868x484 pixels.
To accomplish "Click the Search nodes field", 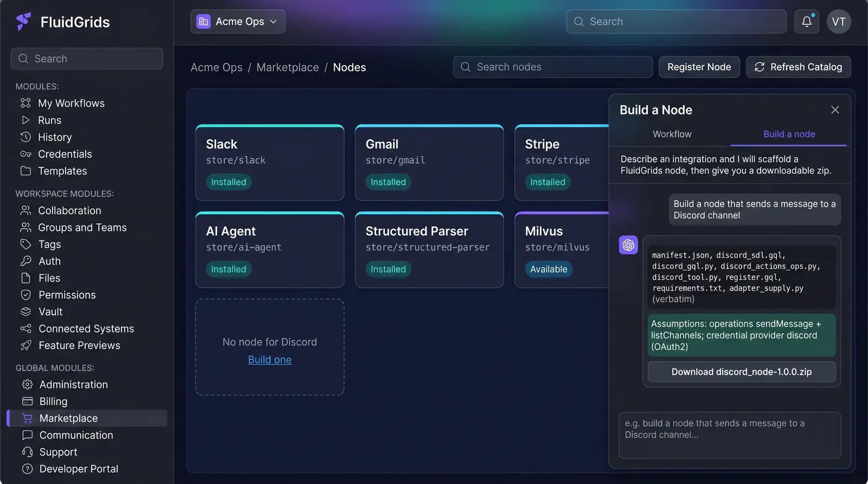I will coord(553,67).
